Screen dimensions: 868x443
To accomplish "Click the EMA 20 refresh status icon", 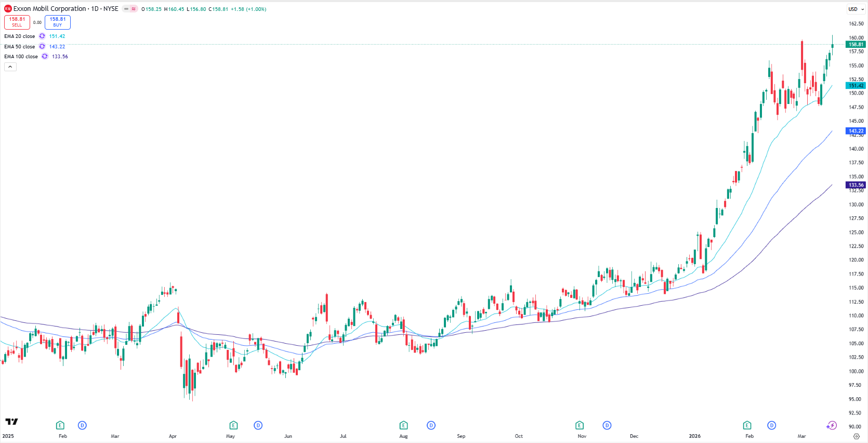I will (42, 36).
